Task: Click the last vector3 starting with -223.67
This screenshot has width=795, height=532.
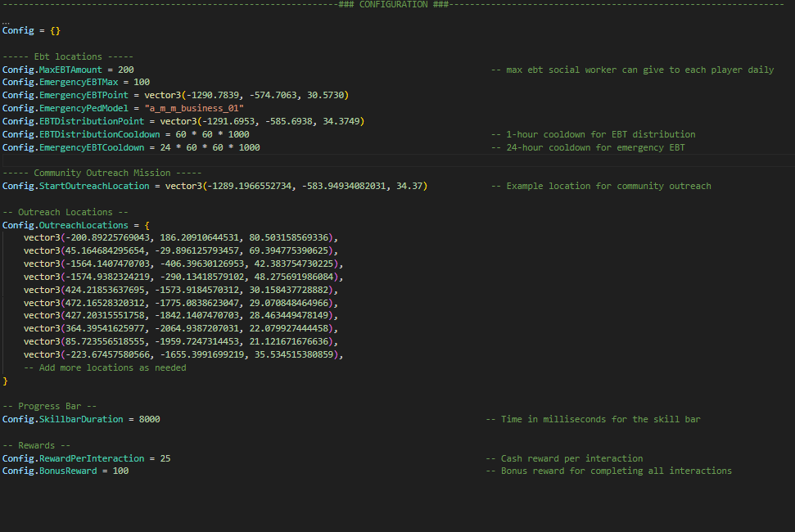Action: [183, 355]
